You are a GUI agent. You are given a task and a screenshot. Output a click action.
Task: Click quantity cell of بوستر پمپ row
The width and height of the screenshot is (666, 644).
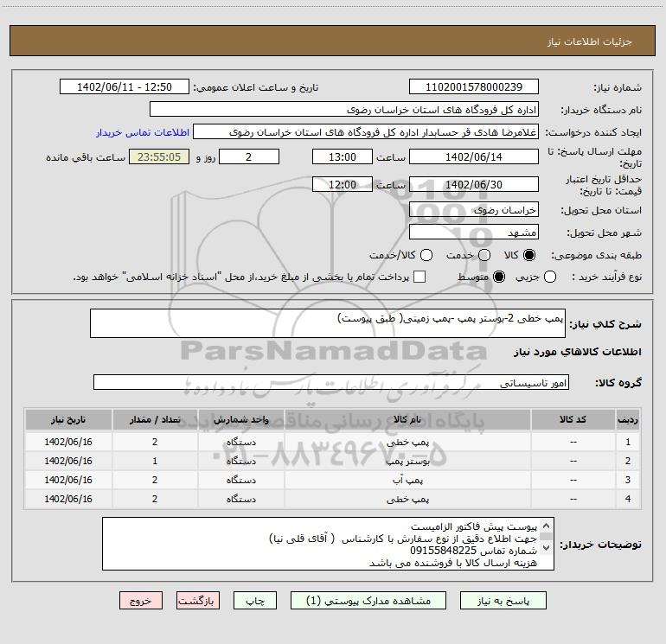[x=155, y=461]
